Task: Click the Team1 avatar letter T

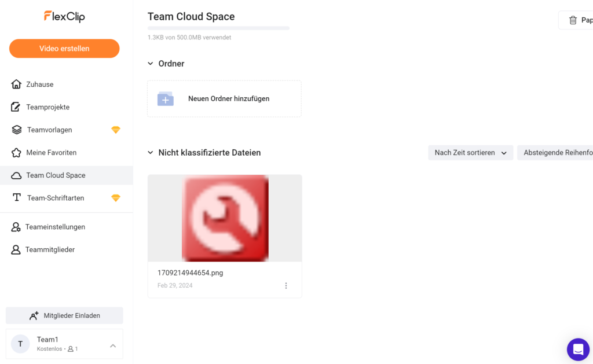Action: 20,344
